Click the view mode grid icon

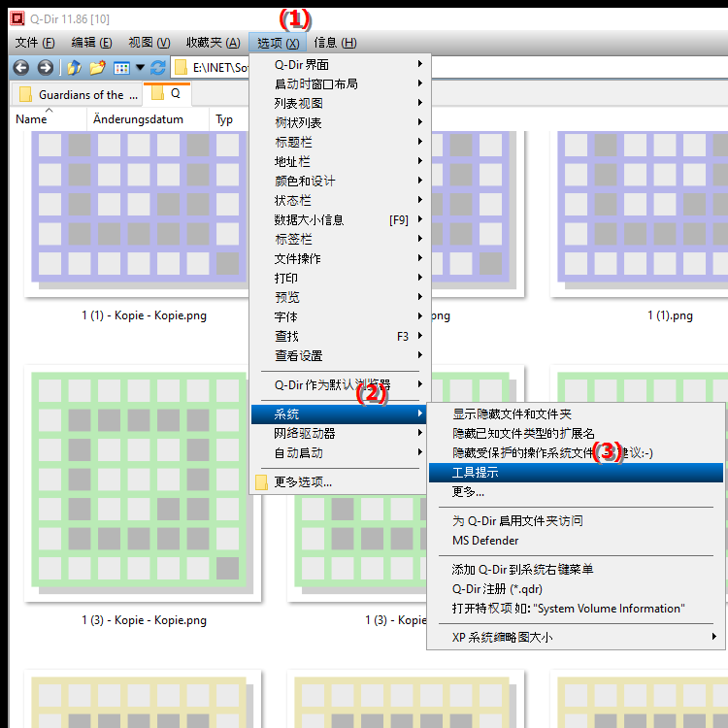tap(121, 68)
